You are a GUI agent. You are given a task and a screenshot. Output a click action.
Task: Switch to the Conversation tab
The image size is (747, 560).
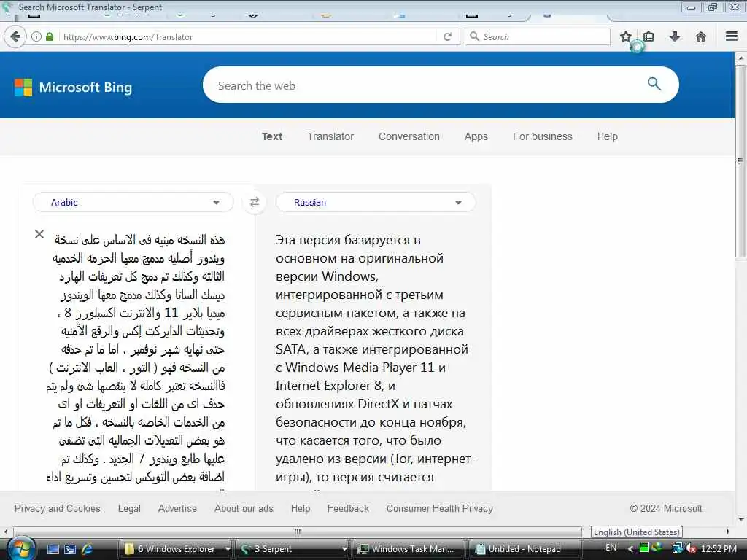(409, 136)
